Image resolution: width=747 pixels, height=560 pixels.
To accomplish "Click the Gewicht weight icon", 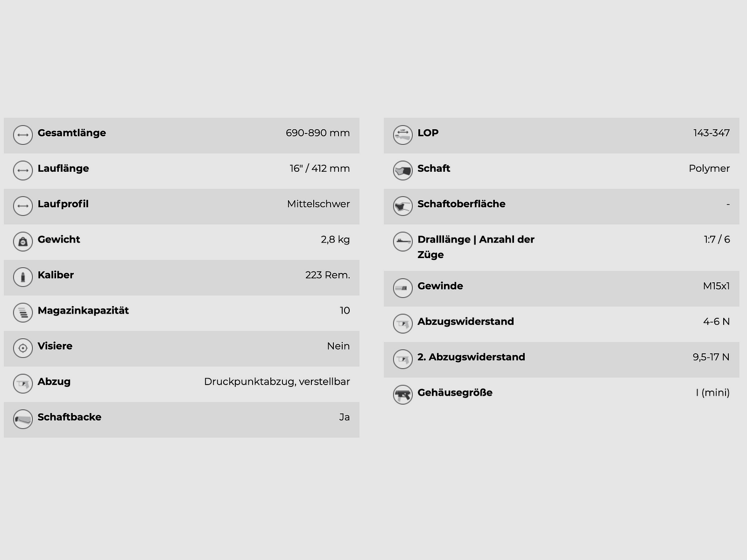I will click(x=23, y=242).
